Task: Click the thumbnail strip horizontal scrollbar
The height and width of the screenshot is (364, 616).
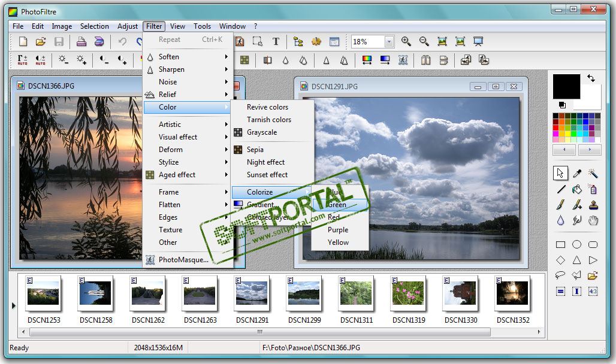Action: [259, 332]
